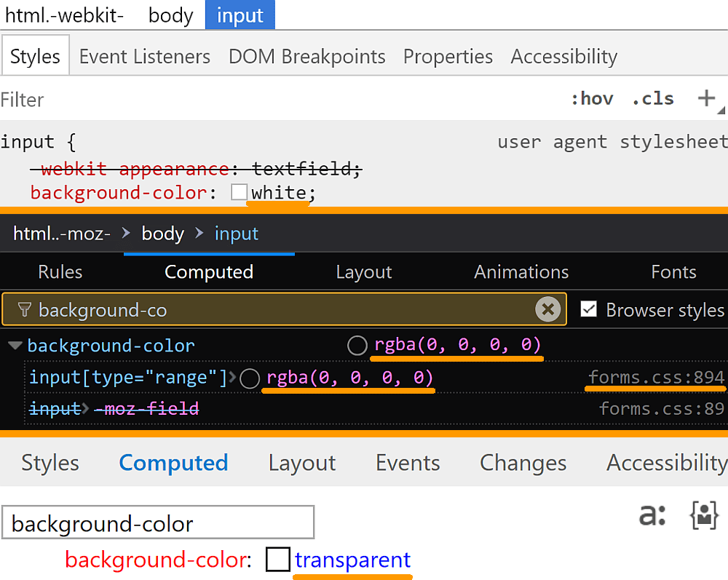The image size is (728, 580).
Task: Open the .cls class editor
Action: [x=653, y=99]
